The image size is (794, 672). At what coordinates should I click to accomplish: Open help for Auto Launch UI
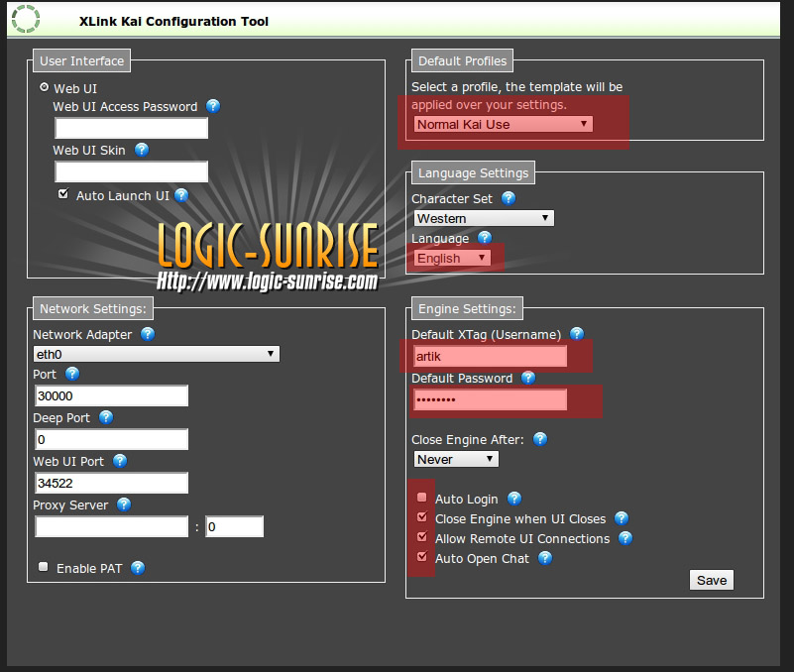181,195
